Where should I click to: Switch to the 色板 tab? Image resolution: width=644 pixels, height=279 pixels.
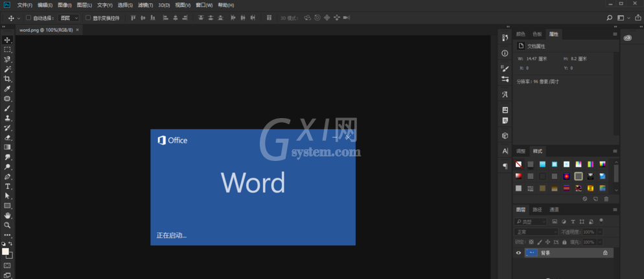point(537,34)
